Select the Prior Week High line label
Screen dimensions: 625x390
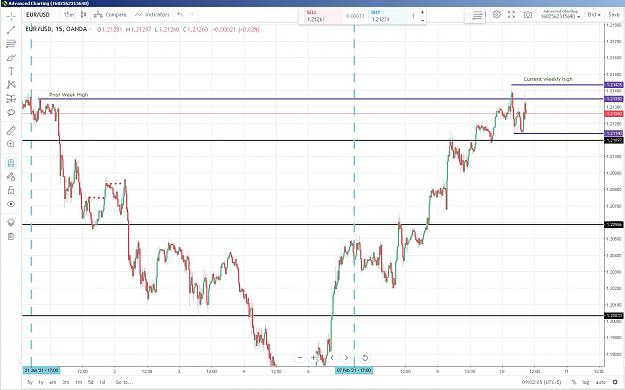[x=68, y=95]
